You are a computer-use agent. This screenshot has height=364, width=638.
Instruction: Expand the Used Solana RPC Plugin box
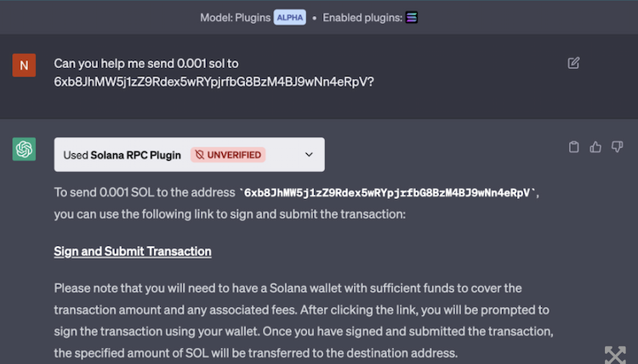coord(122,155)
